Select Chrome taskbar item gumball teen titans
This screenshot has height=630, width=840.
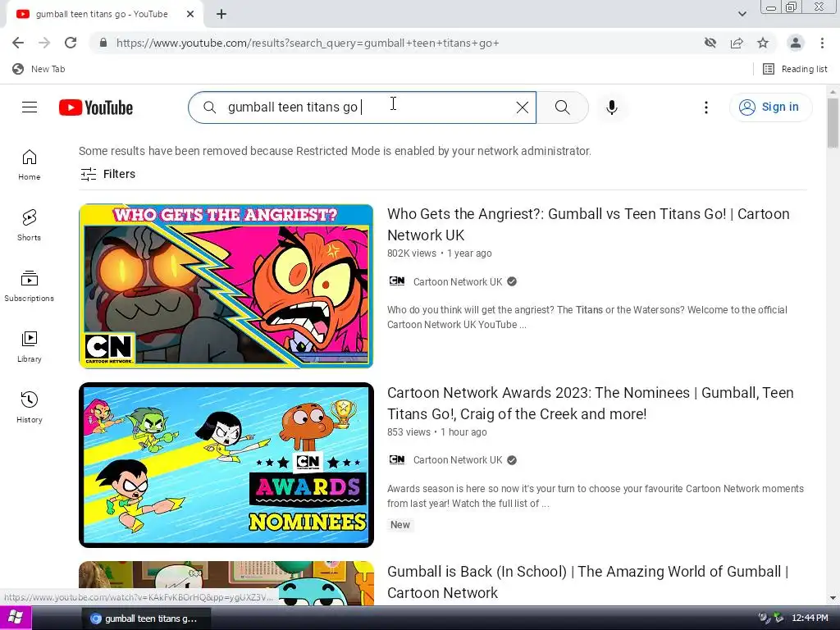pyautogui.click(x=146, y=619)
